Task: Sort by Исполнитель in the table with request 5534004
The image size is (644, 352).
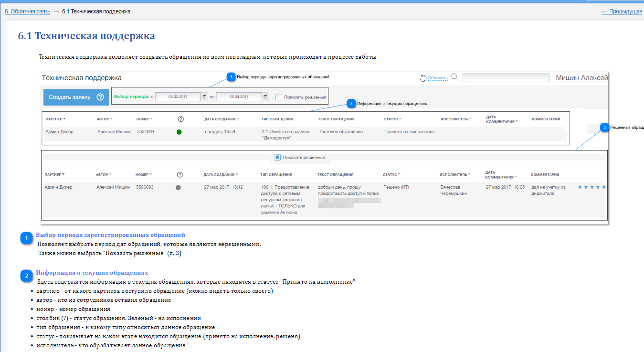Action: pos(456,119)
